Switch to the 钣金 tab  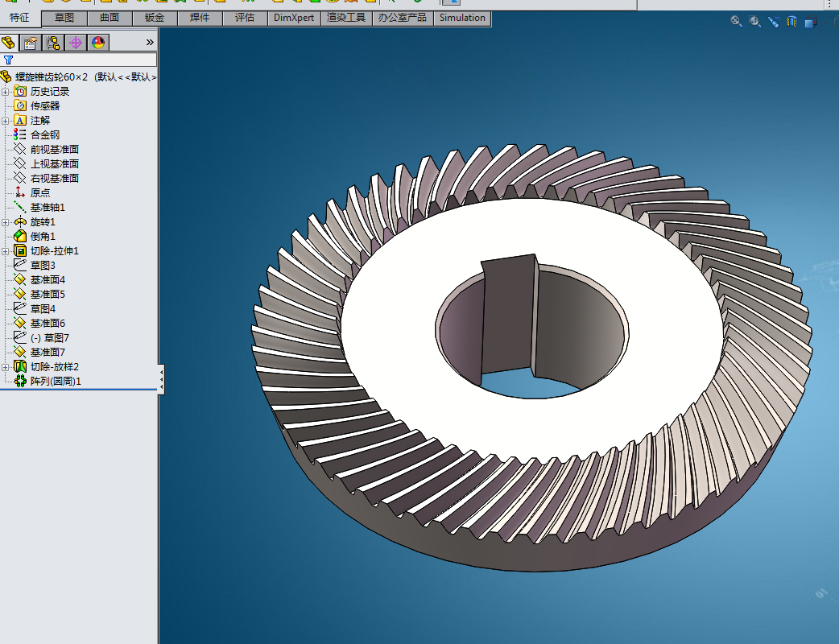tap(155, 18)
